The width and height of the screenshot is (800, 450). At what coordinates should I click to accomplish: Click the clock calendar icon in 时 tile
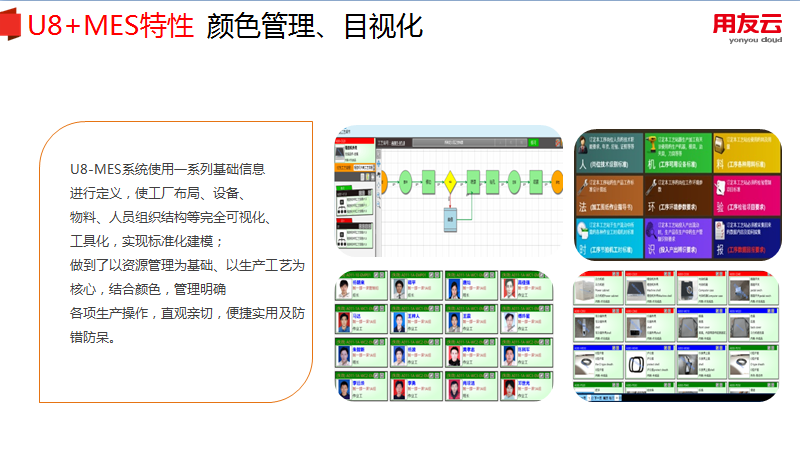tap(583, 231)
